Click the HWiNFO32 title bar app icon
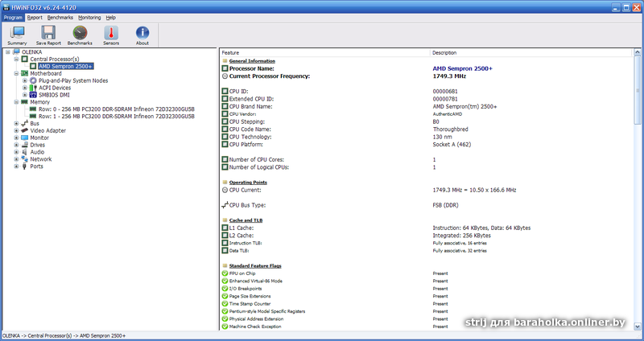Screen dimensions: 644x341 click(6, 7)
